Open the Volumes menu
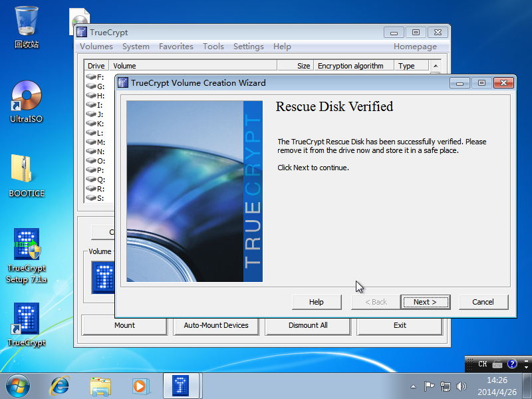 [96, 47]
